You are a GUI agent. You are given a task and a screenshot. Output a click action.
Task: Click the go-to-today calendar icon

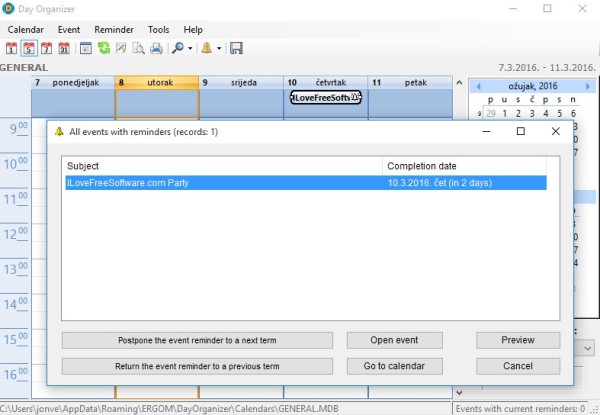coord(86,48)
